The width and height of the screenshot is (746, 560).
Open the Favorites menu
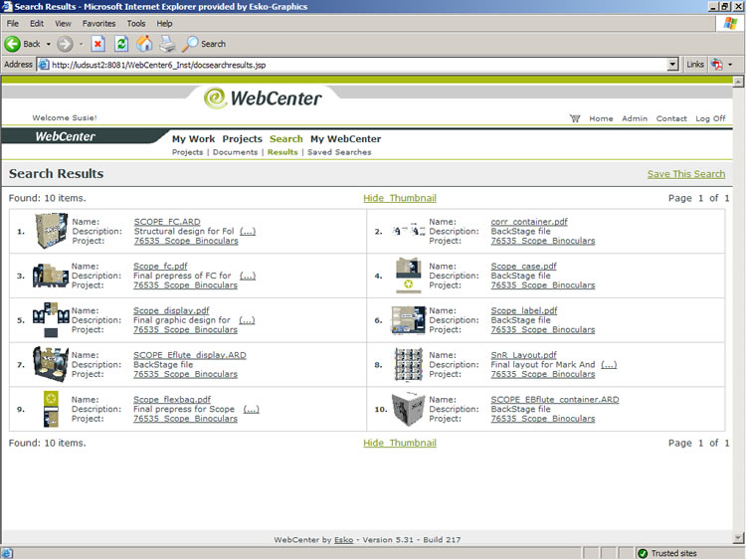98,23
